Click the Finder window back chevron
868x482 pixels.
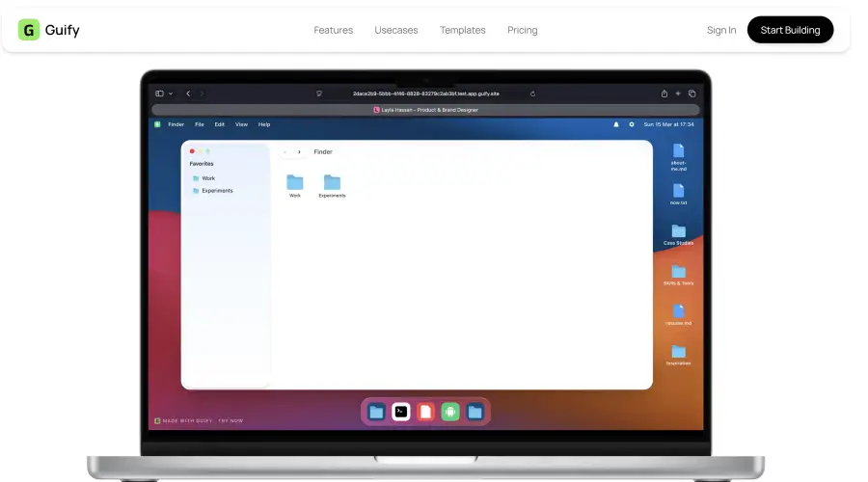click(x=285, y=152)
